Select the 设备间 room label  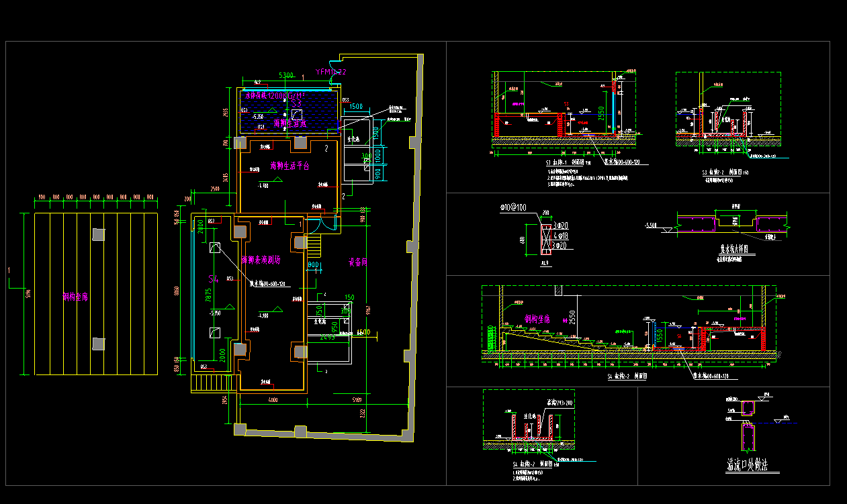(x=358, y=262)
